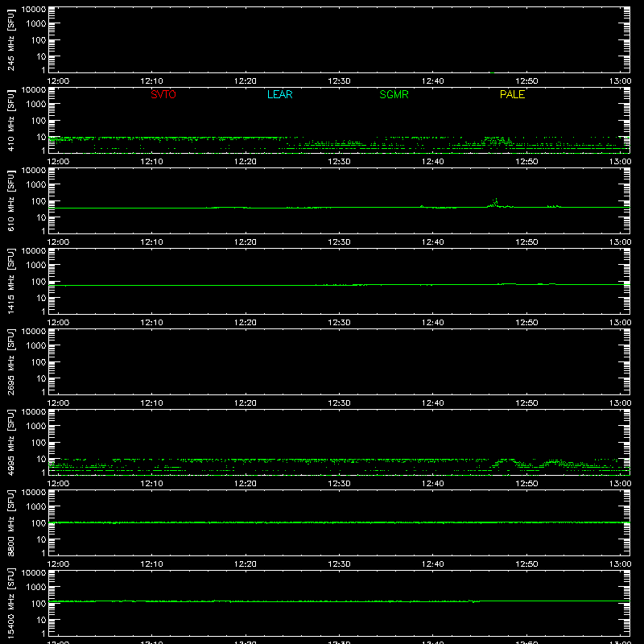Click the 12:30 tick below the 1415 MHz plot
Screen dimensions: 644x644
tap(339, 323)
